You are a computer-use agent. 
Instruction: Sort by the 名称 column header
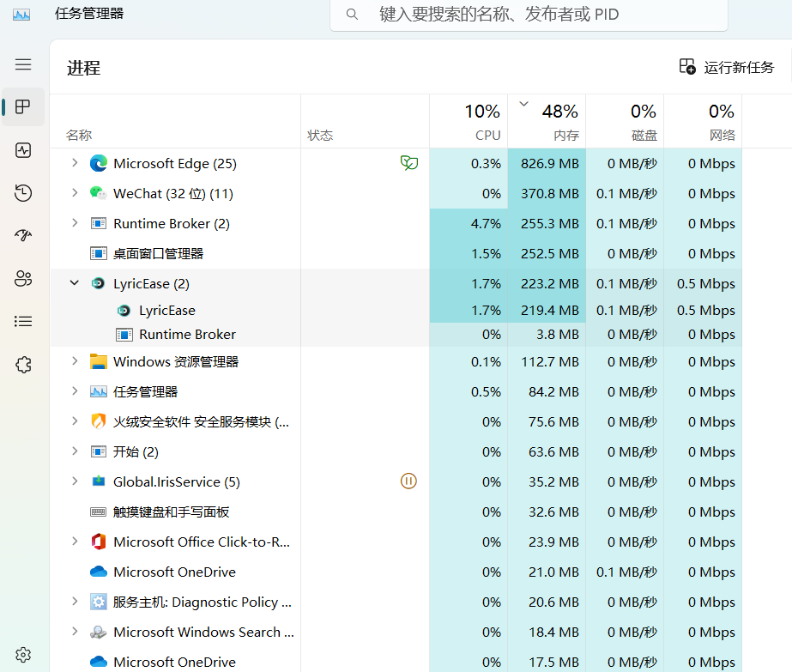[x=175, y=121]
